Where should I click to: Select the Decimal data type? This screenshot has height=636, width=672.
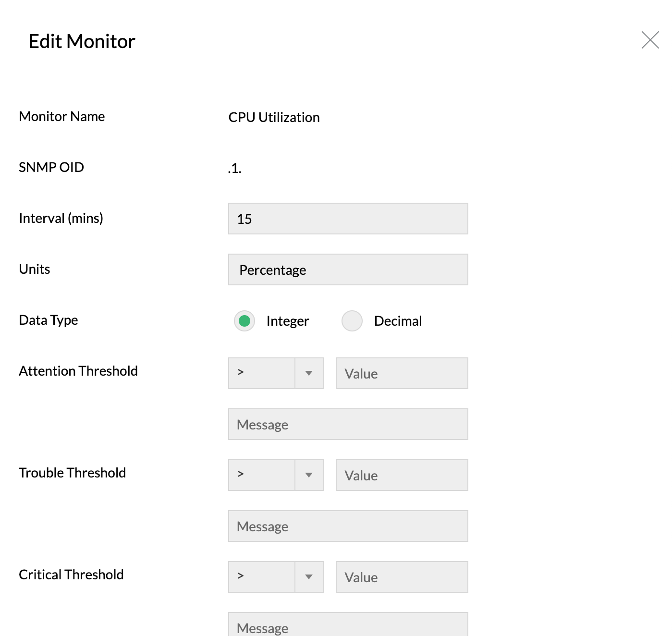(352, 321)
